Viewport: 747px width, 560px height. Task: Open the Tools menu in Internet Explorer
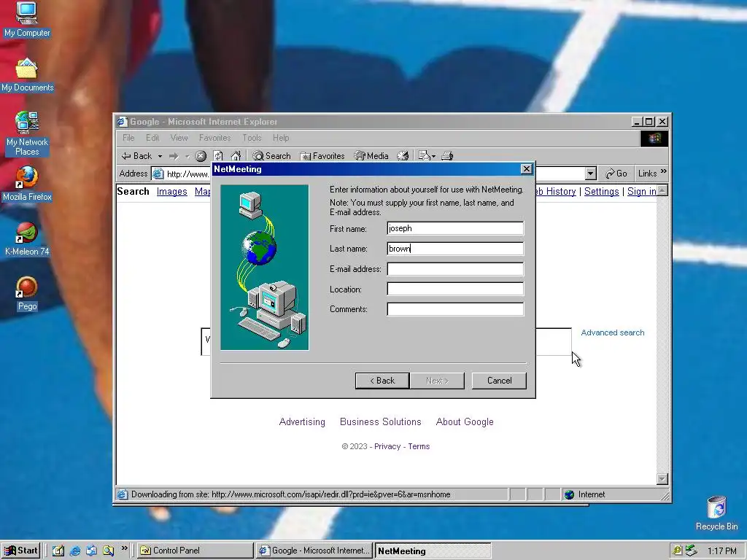coord(252,138)
